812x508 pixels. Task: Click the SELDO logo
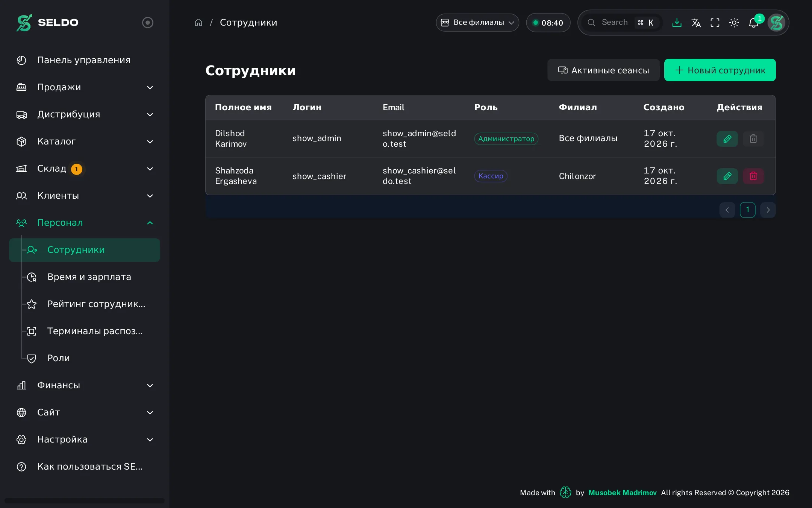[47, 23]
